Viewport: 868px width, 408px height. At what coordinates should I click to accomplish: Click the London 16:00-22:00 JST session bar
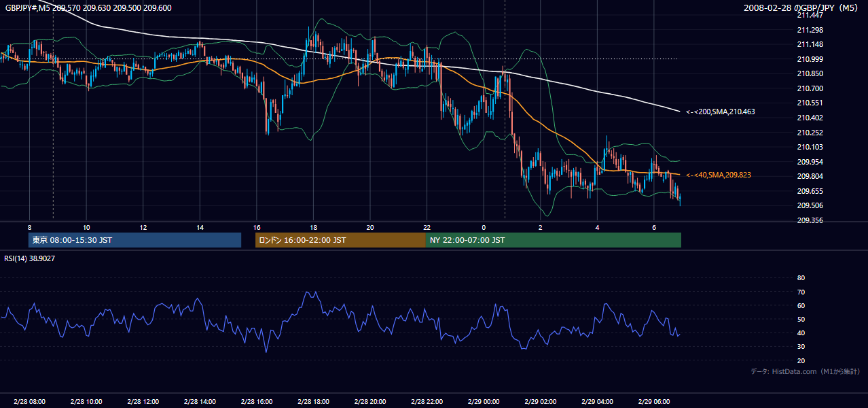[340, 240]
